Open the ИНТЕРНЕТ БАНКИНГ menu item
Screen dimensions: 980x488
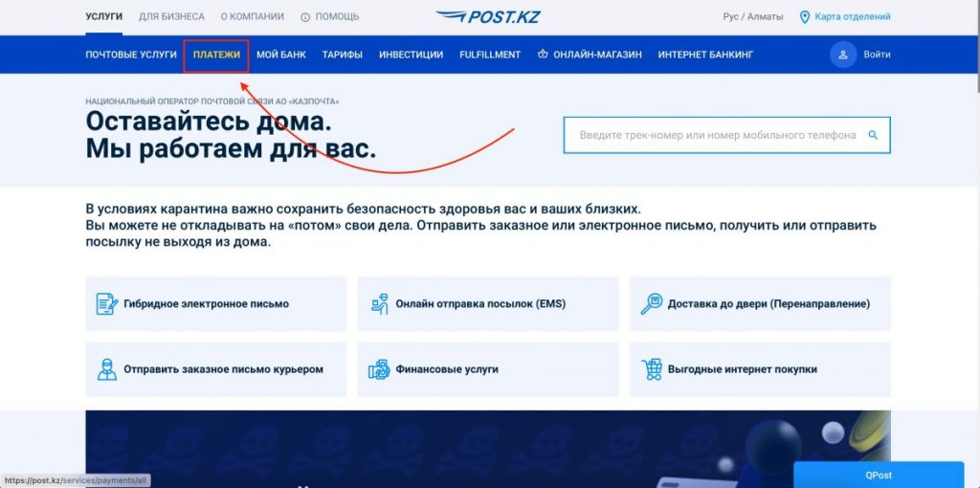click(705, 55)
